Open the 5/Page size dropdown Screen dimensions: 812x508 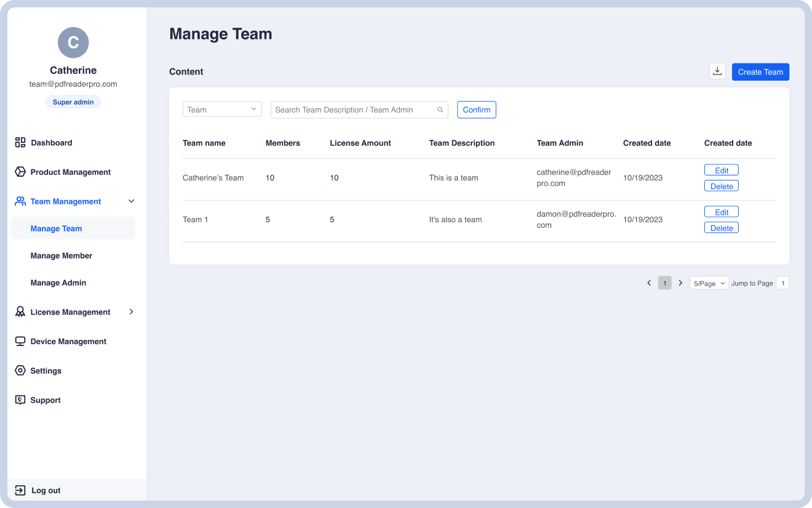click(x=709, y=283)
